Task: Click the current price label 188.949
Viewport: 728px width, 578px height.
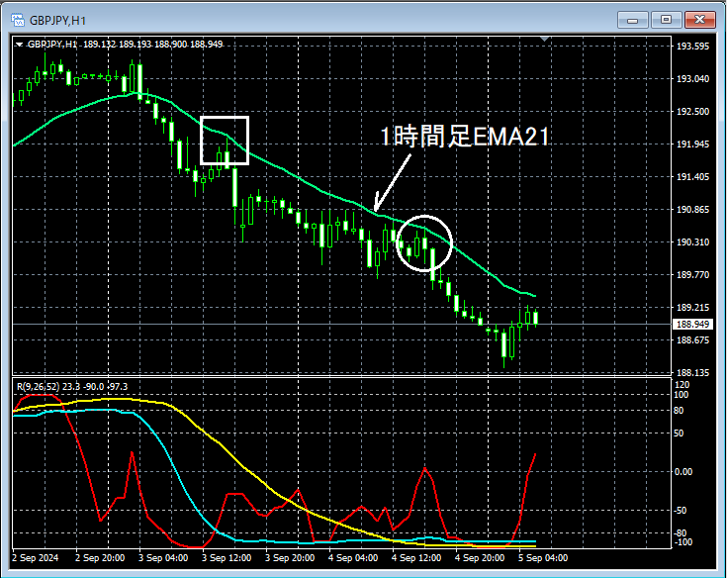Action: (692, 325)
